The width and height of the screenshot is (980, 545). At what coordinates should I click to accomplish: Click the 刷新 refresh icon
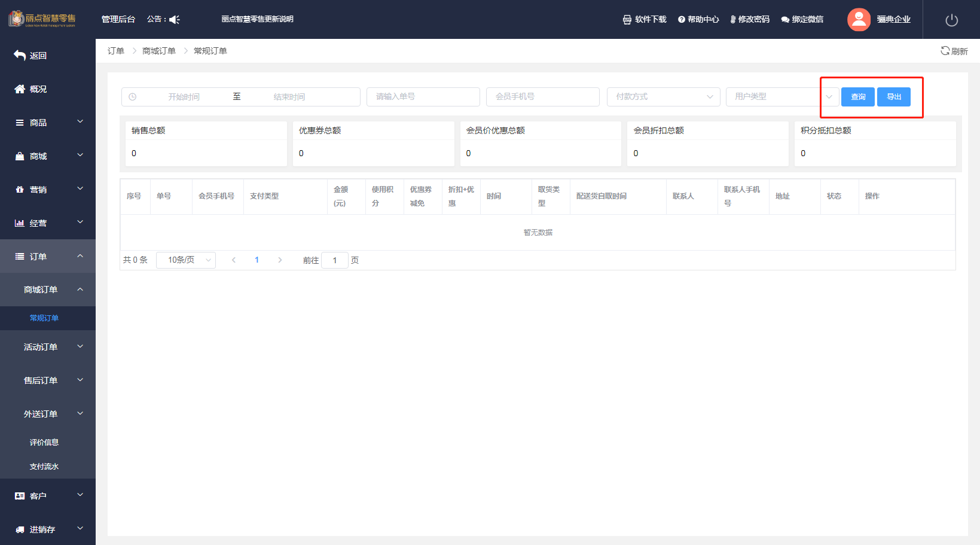(945, 51)
